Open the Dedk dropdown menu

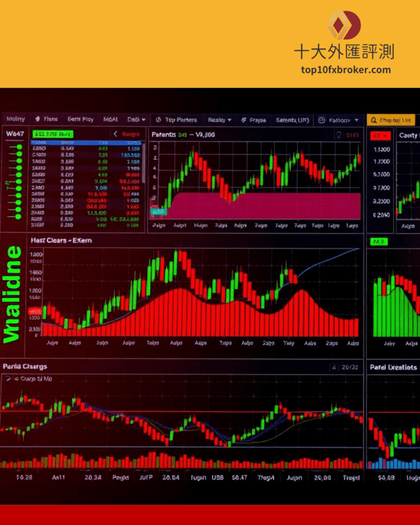click(x=136, y=119)
